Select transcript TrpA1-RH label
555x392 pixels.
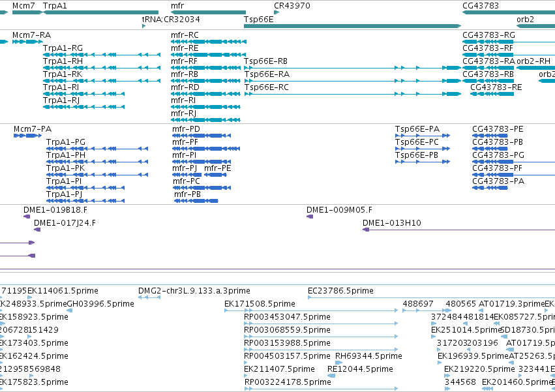click(x=63, y=61)
